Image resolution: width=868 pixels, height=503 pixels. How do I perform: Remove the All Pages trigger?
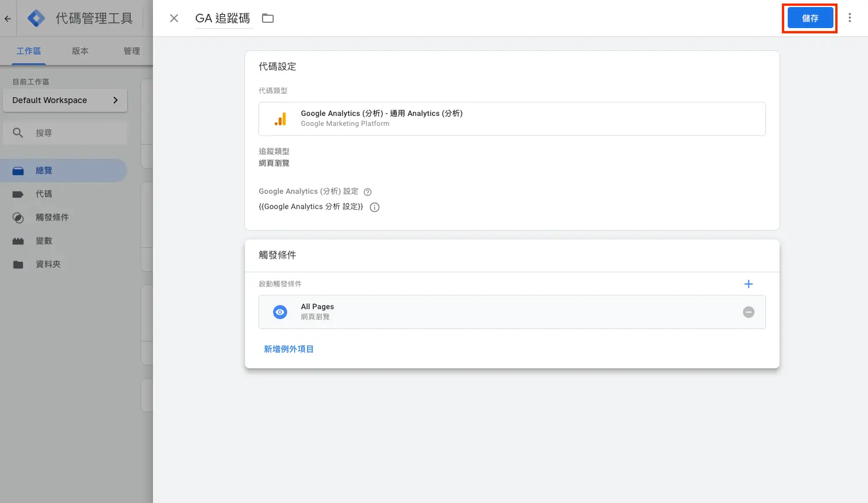(748, 312)
